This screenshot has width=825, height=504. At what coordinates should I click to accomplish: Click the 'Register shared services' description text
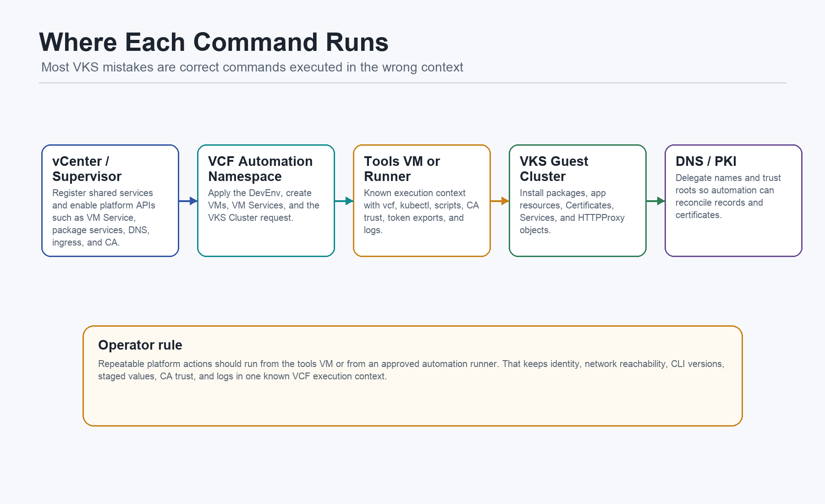coord(104,218)
